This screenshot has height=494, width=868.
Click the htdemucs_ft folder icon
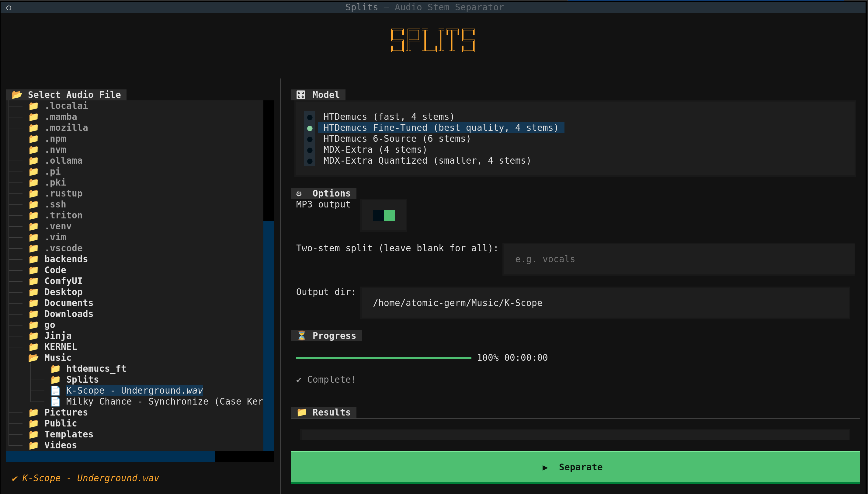pos(55,368)
